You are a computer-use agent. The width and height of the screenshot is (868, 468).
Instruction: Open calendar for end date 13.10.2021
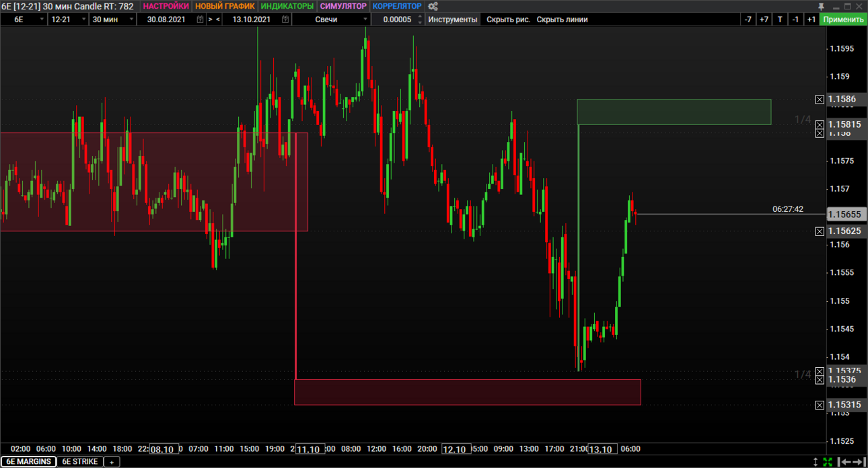tap(285, 19)
